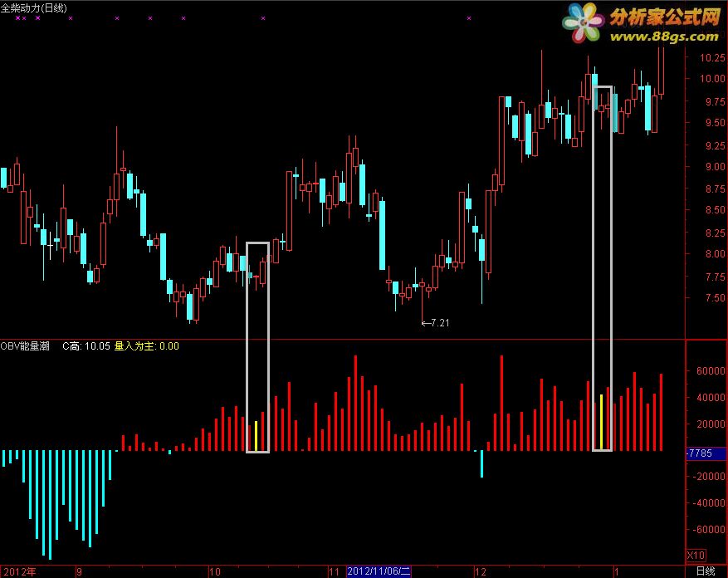The height and width of the screenshot is (578, 728).
Task: Click the -7785 current value tag
Action: click(x=706, y=453)
